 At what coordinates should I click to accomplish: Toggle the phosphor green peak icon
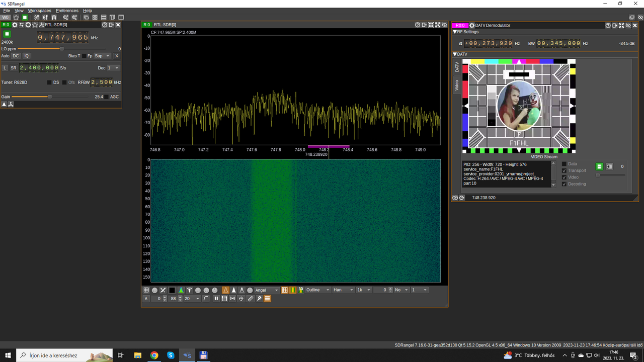[181, 290]
